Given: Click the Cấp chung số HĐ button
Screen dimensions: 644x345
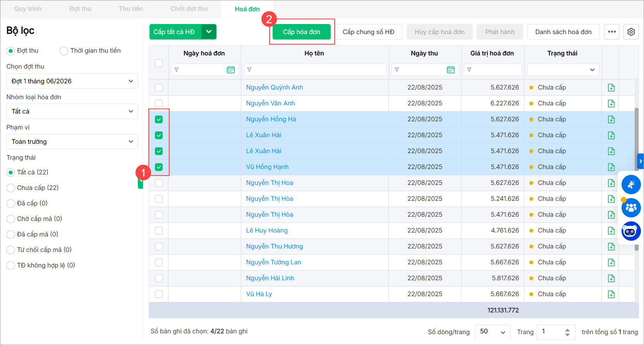Looking at the screenshot, I should 368,32.
